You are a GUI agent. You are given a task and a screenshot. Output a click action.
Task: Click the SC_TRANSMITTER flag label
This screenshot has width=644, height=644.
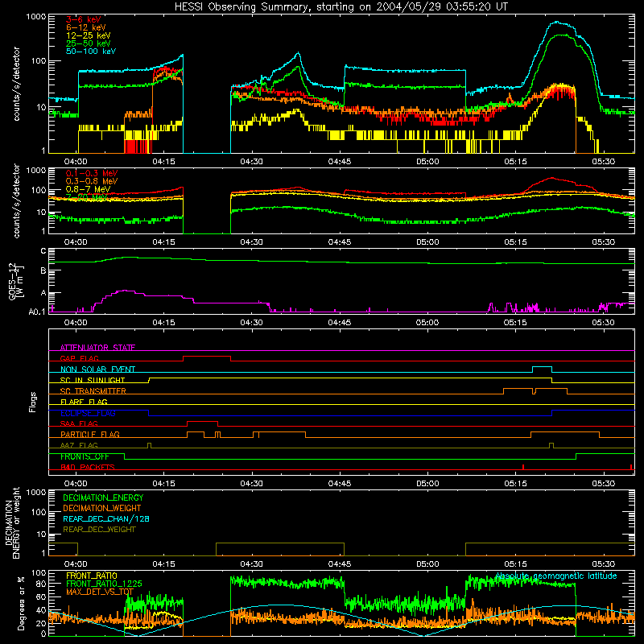click(x=93, y=391)
